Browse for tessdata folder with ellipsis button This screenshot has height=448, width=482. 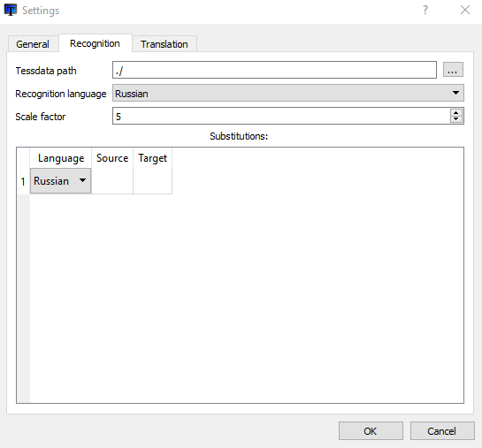tap(453, 70)
